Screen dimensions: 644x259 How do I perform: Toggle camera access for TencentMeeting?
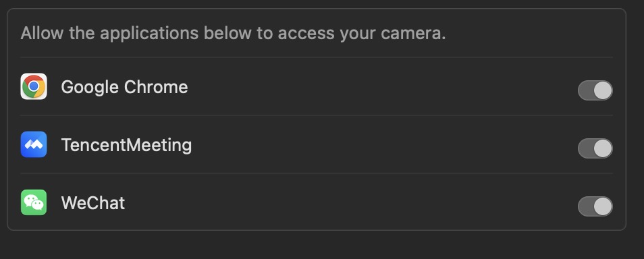595,148
